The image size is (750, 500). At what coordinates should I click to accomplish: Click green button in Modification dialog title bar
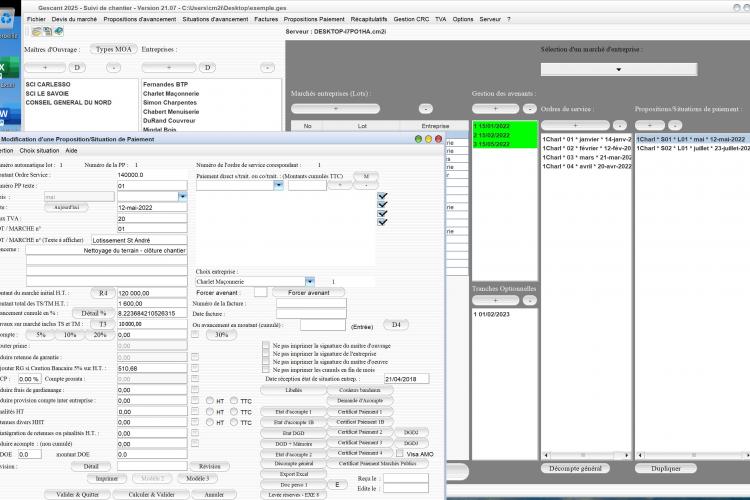point(419,139)
